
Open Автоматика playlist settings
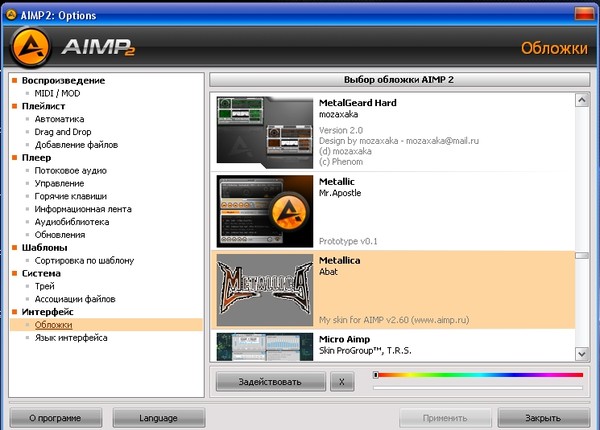[x=59, y=119]
